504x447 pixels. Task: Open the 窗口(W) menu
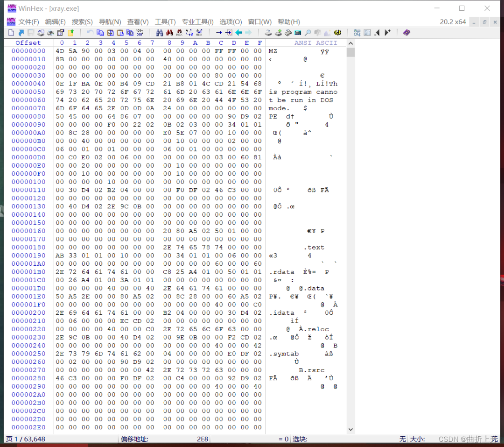pos(260,21)
